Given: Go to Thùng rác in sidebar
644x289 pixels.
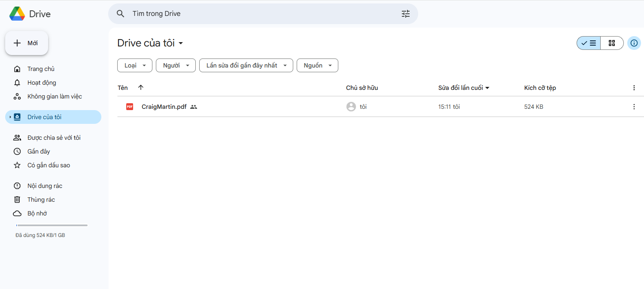Looking at the screenshot, I should pyautogui.click(x=41, y=200).
